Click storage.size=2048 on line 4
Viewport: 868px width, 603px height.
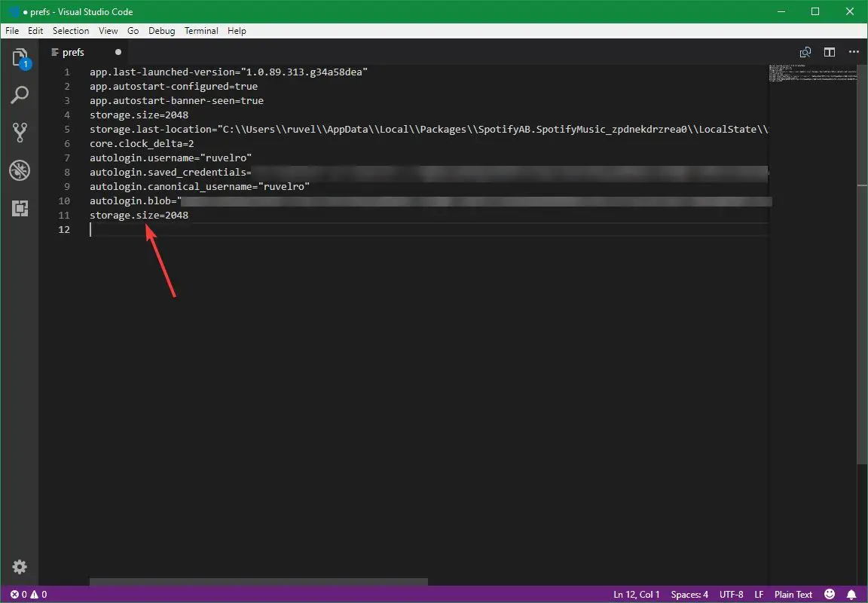point(139,115)
